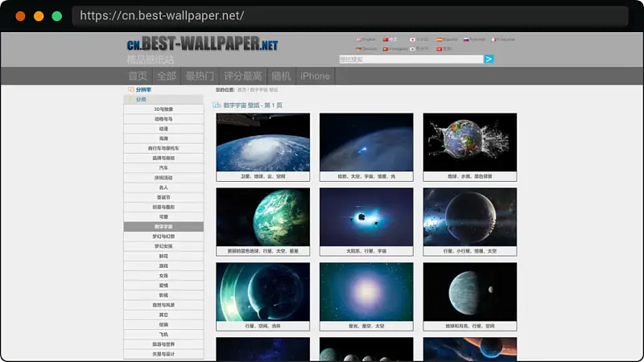Open the 评分最高 nav tab

pyautogui.click(x=243, y=76)
